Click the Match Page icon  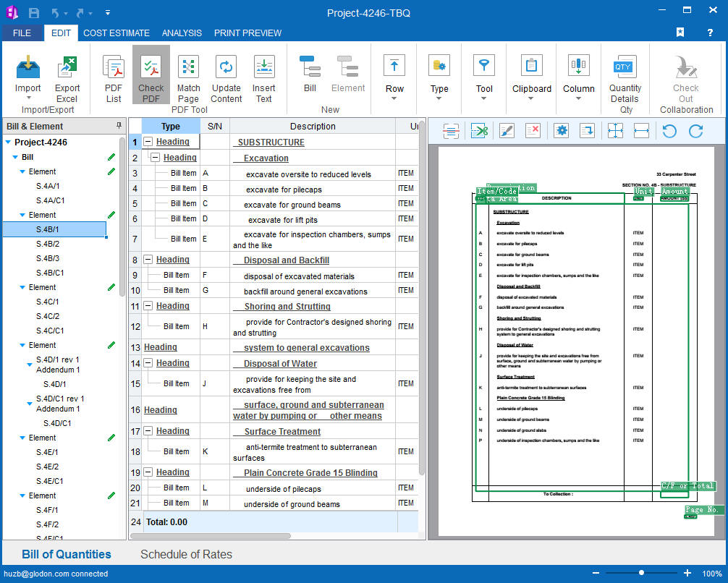point(188,80)
